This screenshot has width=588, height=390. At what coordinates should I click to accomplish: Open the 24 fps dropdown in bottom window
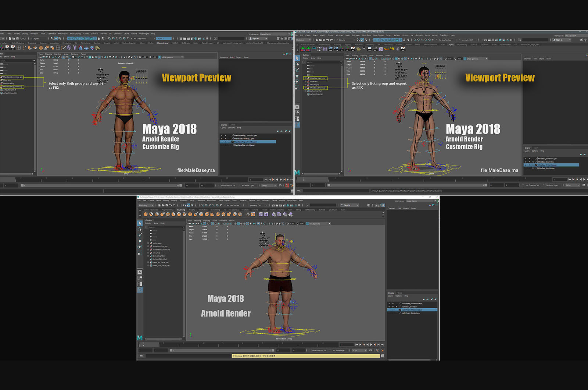click(x=359, y=350)
